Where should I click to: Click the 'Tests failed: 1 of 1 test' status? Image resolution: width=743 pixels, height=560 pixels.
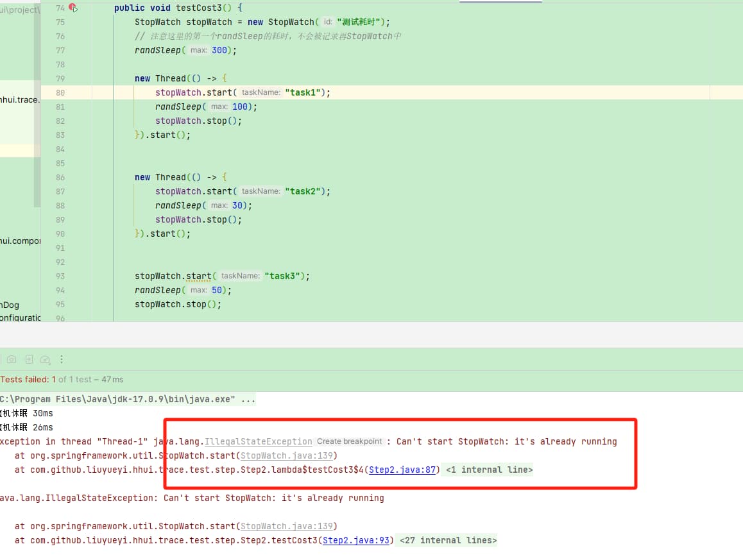28,379
